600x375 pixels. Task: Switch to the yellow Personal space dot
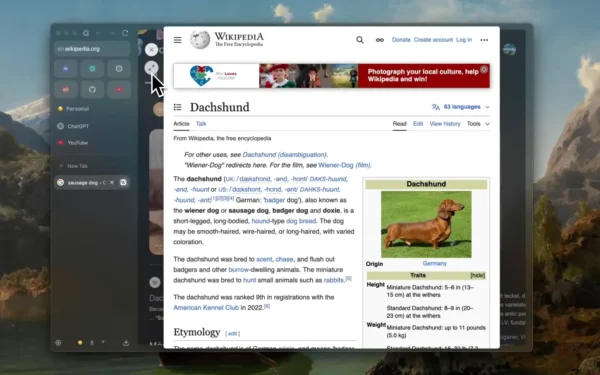(80, 343)
